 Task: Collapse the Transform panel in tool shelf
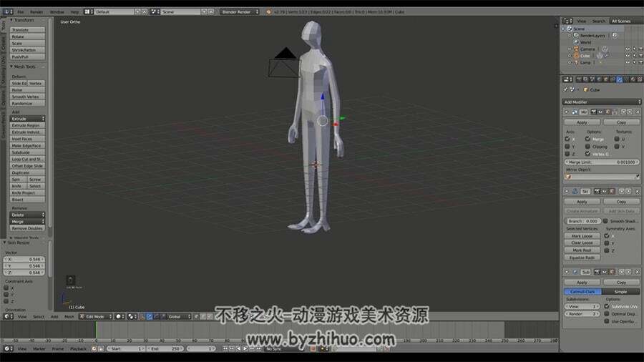point(11,20)
